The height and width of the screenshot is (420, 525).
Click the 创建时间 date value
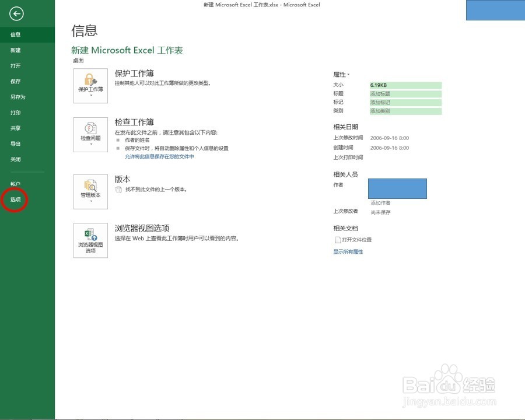(390, 148)
